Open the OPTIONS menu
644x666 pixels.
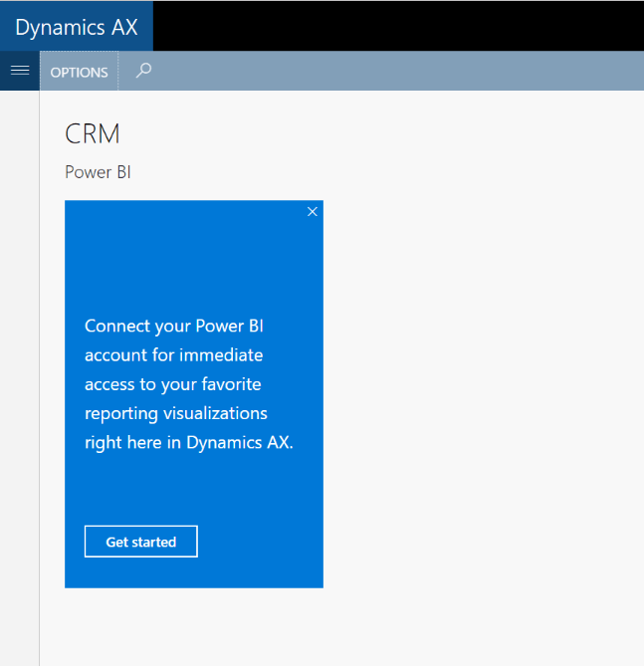point(79,72)
